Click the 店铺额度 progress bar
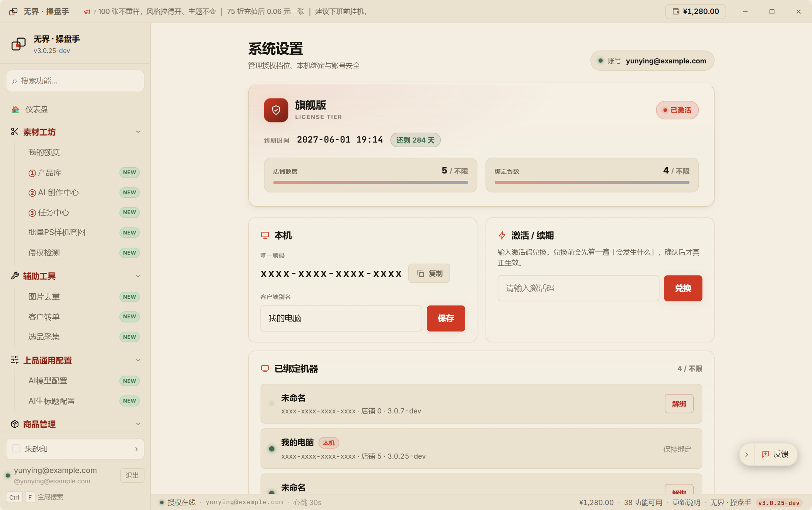The height and width of the screenshot is (510, 812). pyautogui.click(x=370, y=182)
